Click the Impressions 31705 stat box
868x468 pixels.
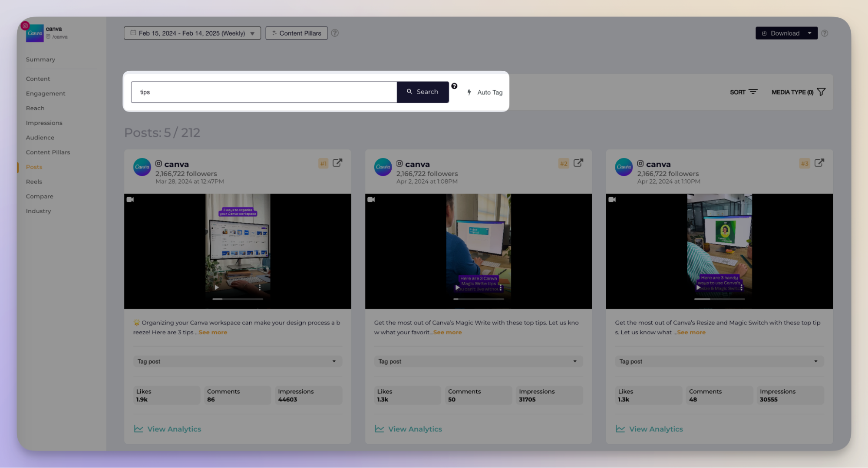(x=549, y=395)
